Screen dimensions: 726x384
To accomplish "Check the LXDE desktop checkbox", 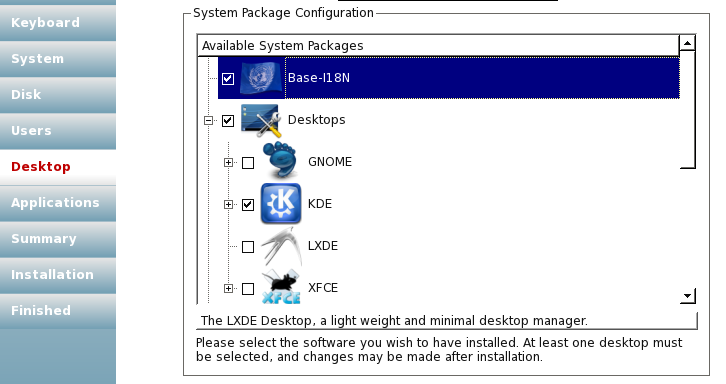I will tap(248, 247).
